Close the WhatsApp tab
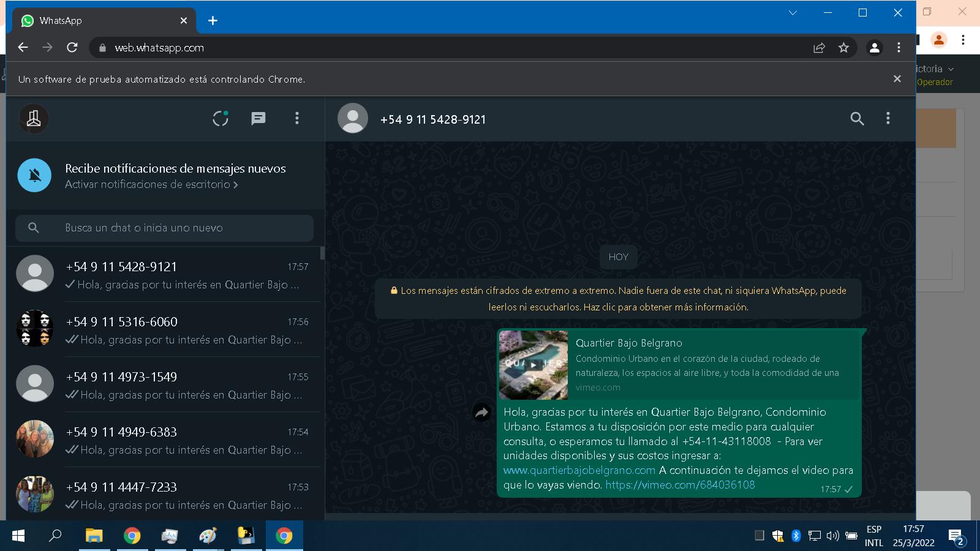 click(x=184, y=20)
